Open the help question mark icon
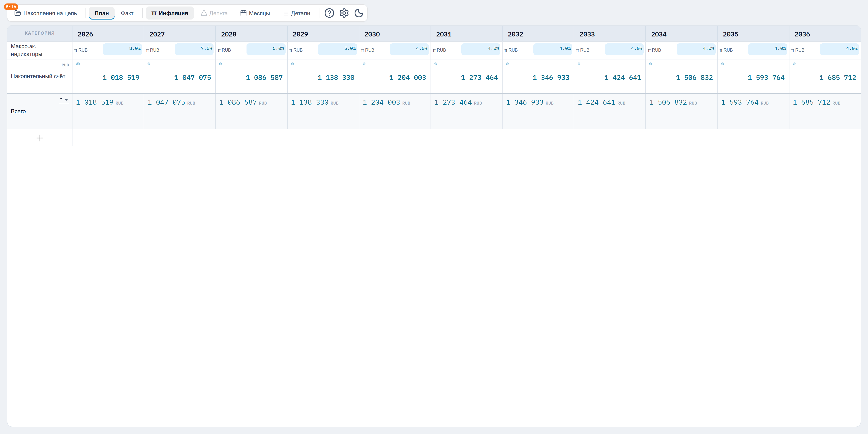 (x=329, y=13)
